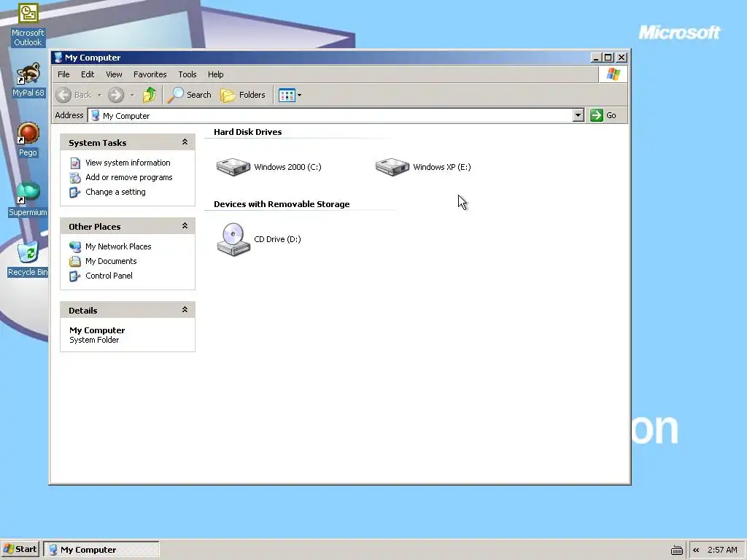
Task: Select the Recycle Bin icon
Action: [28, 259]
